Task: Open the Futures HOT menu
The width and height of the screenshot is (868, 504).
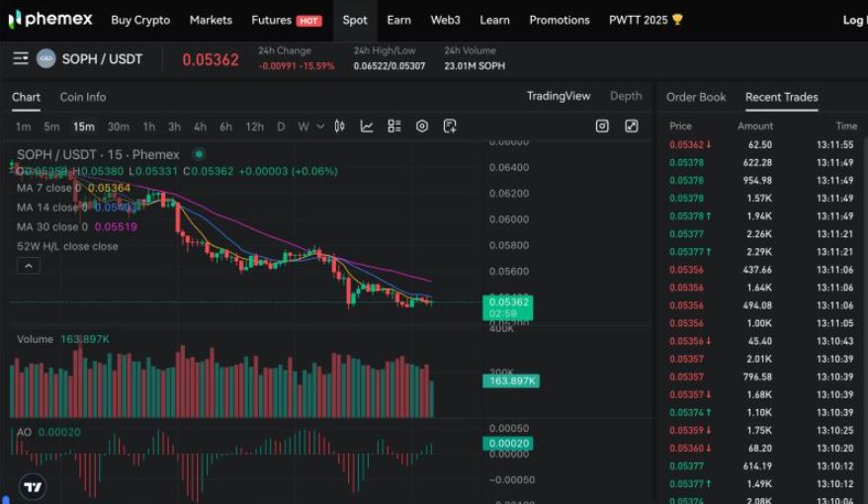Action: coord(286,20)
